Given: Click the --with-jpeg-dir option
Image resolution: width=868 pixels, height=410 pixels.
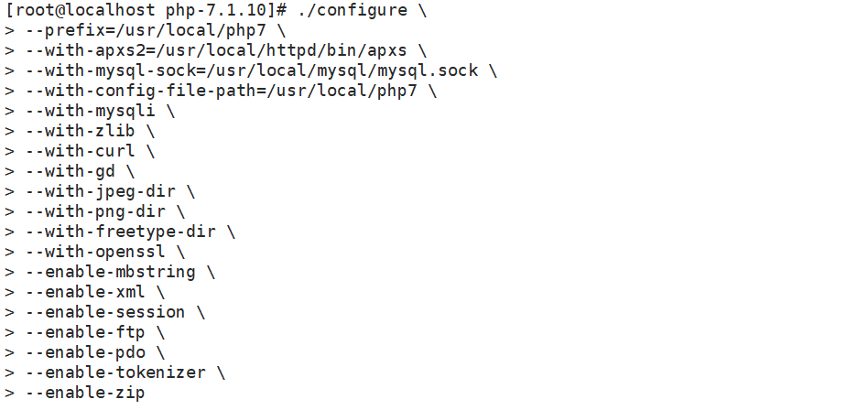Looking at the screenshot, I should click(99, 191).
